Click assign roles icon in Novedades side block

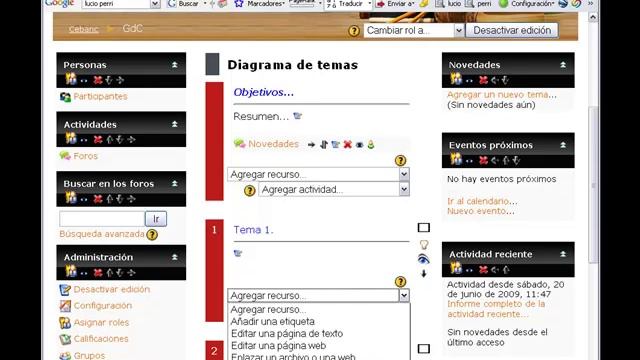pos(456,79)
